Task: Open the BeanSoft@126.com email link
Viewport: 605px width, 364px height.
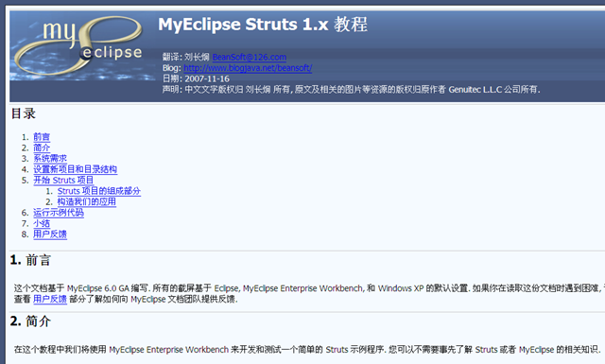Action: 250,57
